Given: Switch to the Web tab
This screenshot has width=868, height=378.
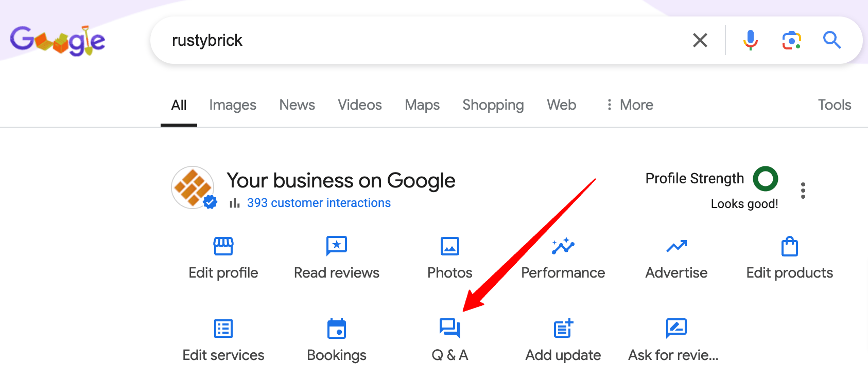Looking at the screenshot, I should [562, 105].
